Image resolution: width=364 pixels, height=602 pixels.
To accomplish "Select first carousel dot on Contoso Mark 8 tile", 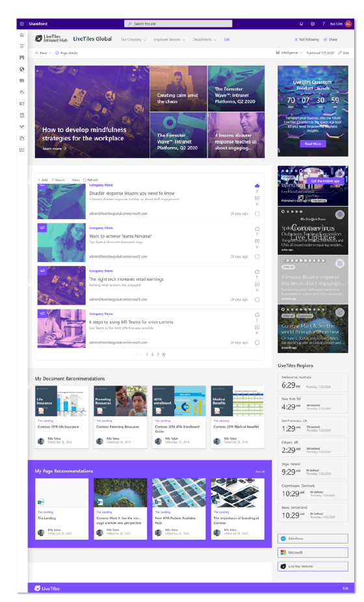I will (283, 309).
